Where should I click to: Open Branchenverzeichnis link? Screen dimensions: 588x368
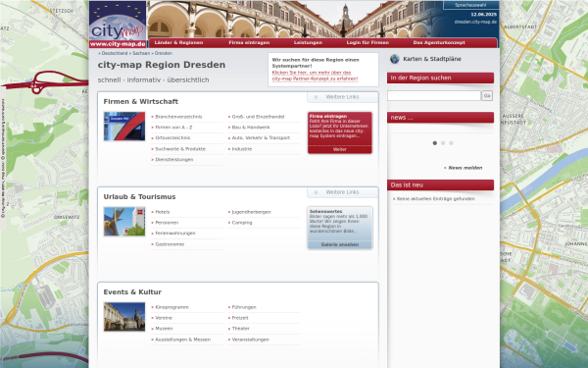click(178, 117)
